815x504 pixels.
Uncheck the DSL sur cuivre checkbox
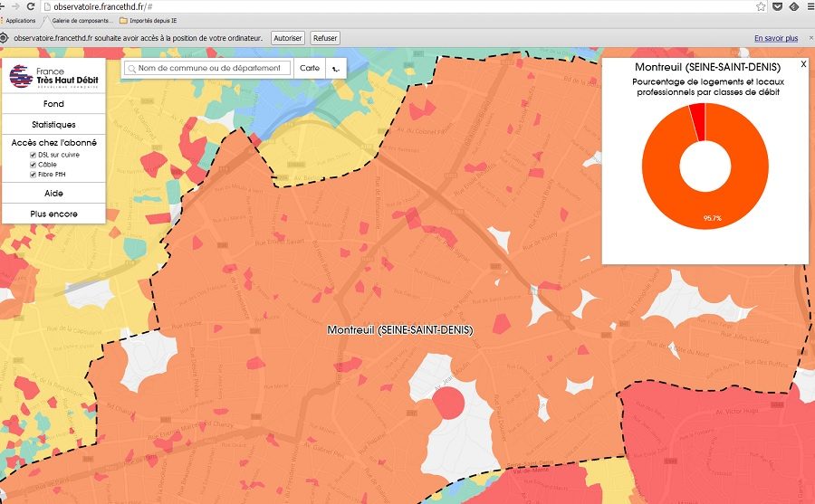pyautogui.click(x=34, y=155)
